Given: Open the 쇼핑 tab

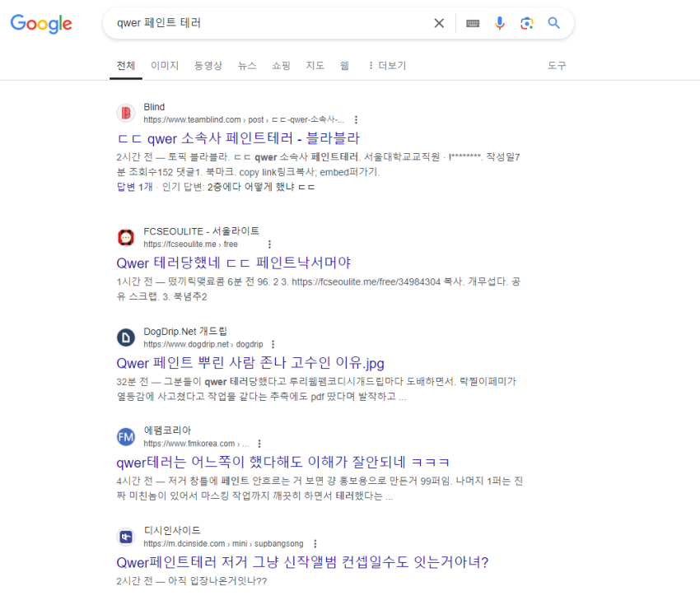Looking at the screenshot, I should point(282,66).
